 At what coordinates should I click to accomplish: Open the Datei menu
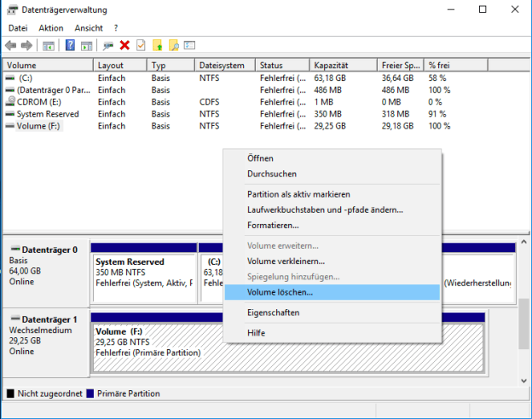pos(18,28)
